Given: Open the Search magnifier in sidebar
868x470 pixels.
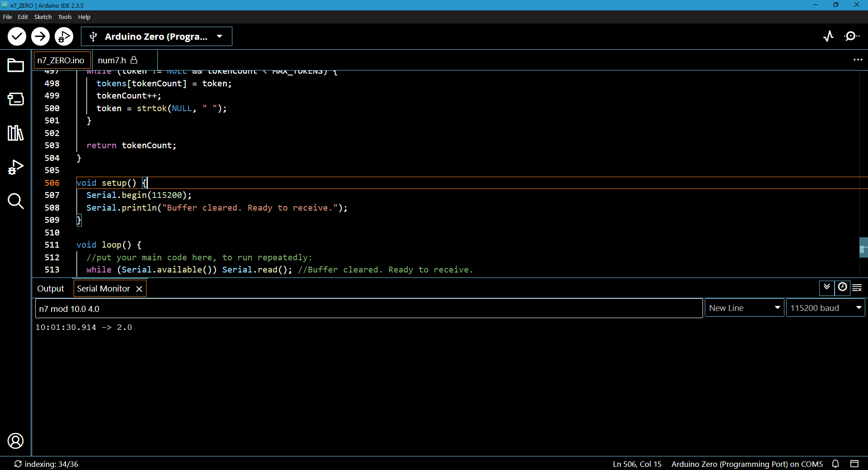Looking at the screenshot, I should click(15, 201).
